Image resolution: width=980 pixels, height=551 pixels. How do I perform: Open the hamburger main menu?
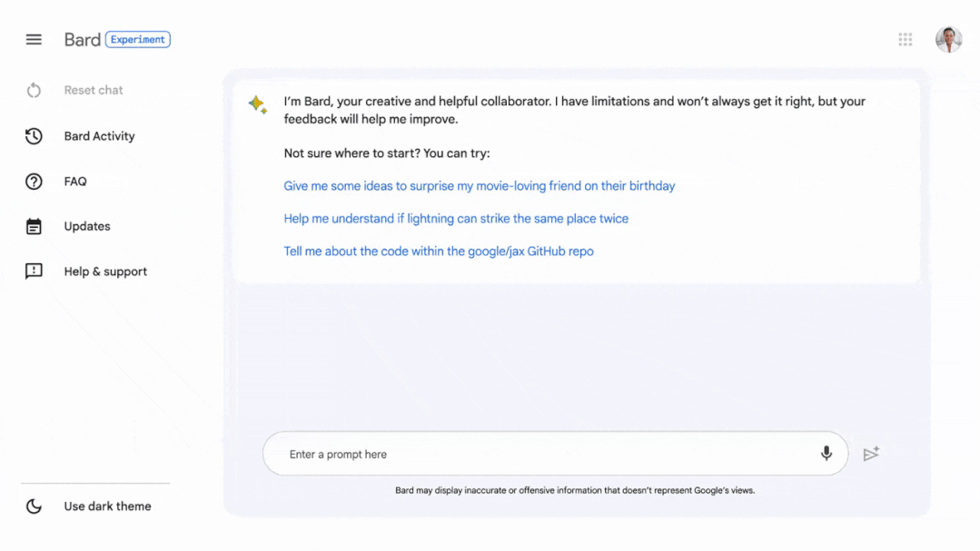click(34, 40)
